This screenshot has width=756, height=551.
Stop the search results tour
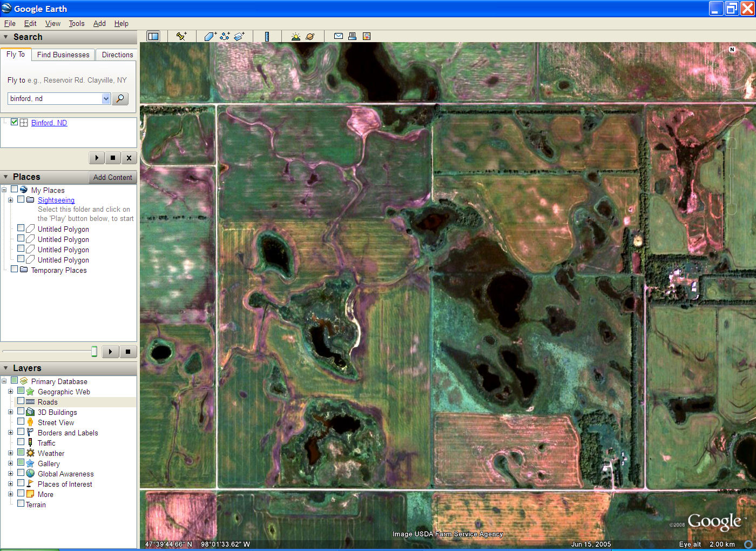113,158
